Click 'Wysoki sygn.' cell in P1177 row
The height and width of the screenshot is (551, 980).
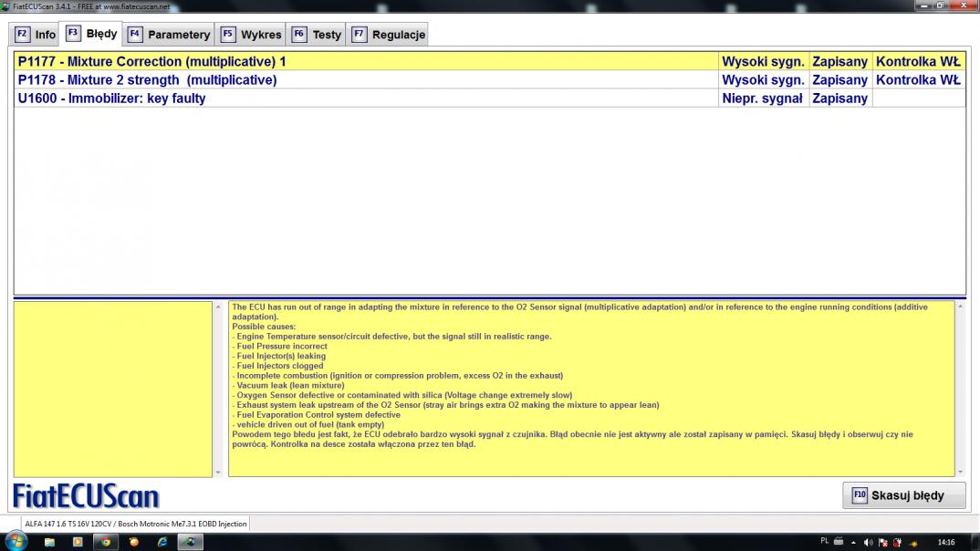tap(763, 61)
